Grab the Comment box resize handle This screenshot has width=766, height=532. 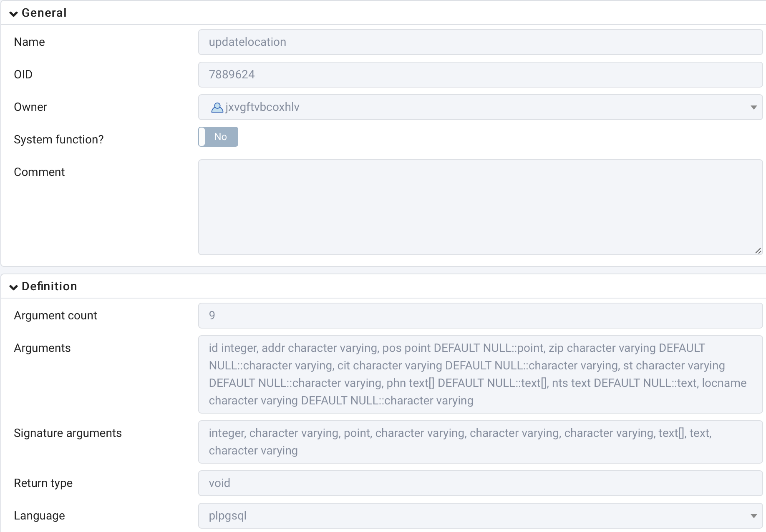click(758, 251)
